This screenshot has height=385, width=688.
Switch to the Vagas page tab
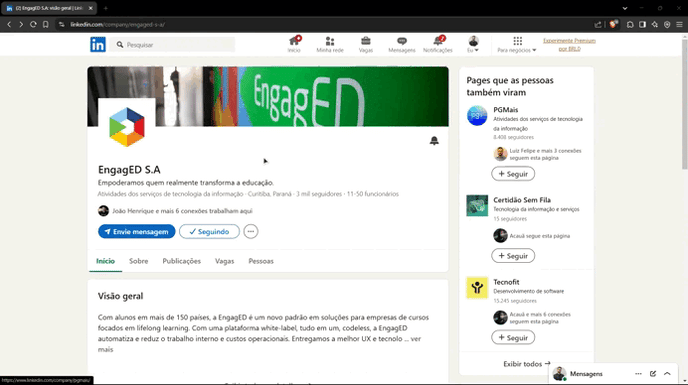click(225, 261)
